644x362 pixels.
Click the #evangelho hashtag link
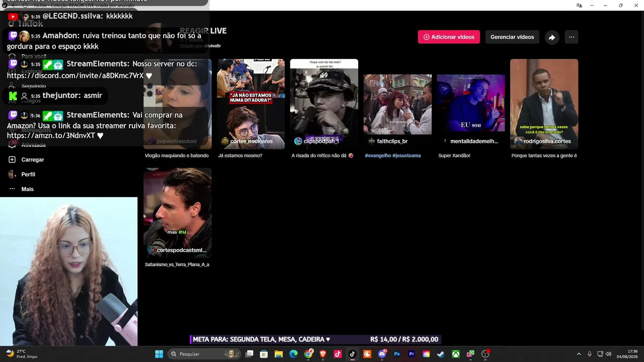pyautogui.click(x=378, y=156)
